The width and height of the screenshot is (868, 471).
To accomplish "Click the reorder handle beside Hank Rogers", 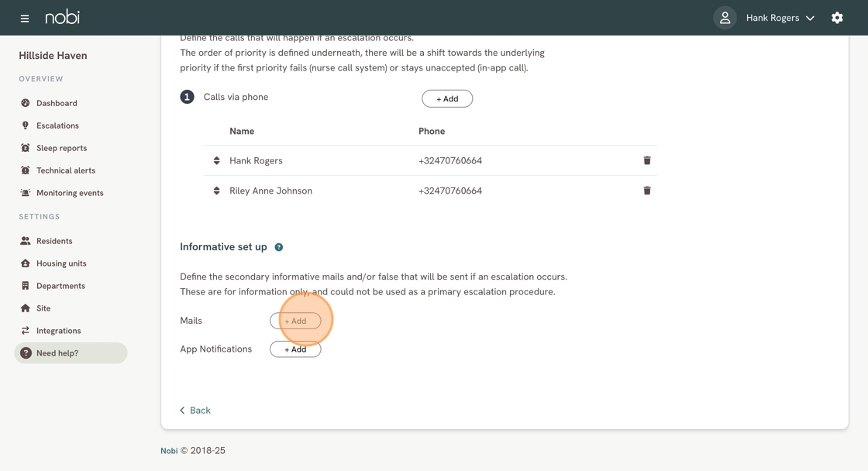I will 215,160.
